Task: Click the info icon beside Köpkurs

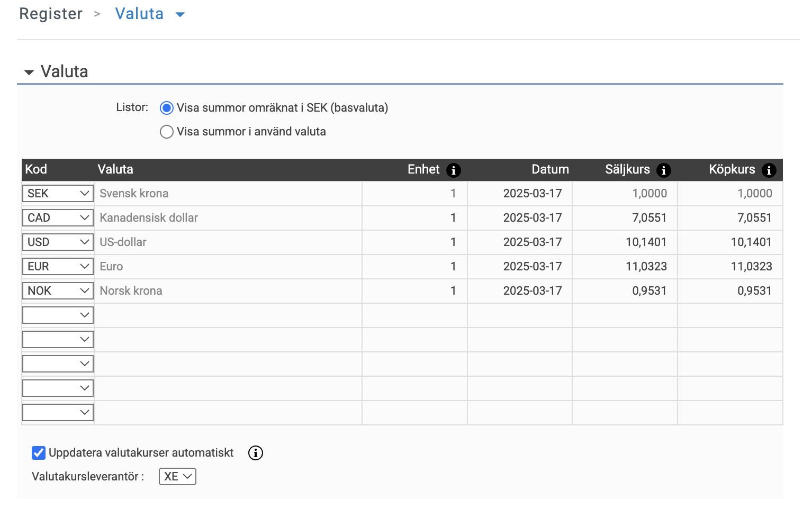Action: point(769,170)
